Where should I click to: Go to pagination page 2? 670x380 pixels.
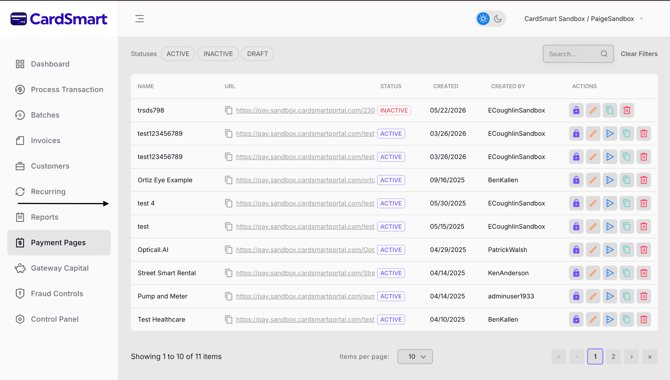pos(613,356)
